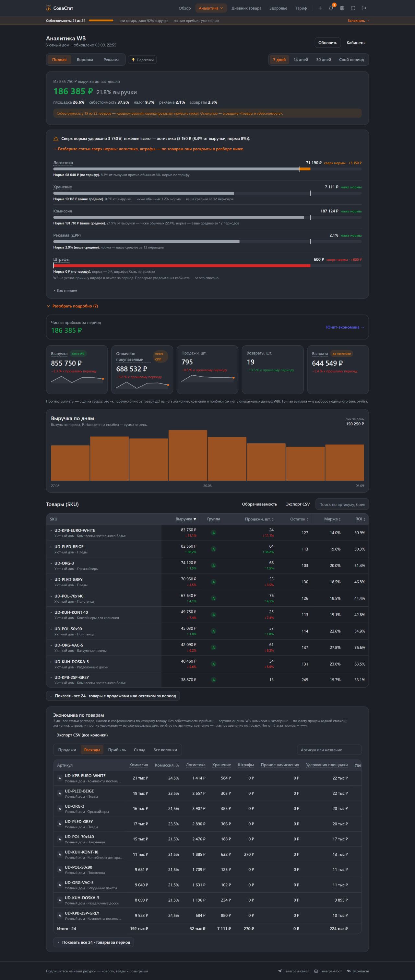Open settings gear icon in header
The image size is (415, 980).
pyautogui.click(x=342, y=8)
